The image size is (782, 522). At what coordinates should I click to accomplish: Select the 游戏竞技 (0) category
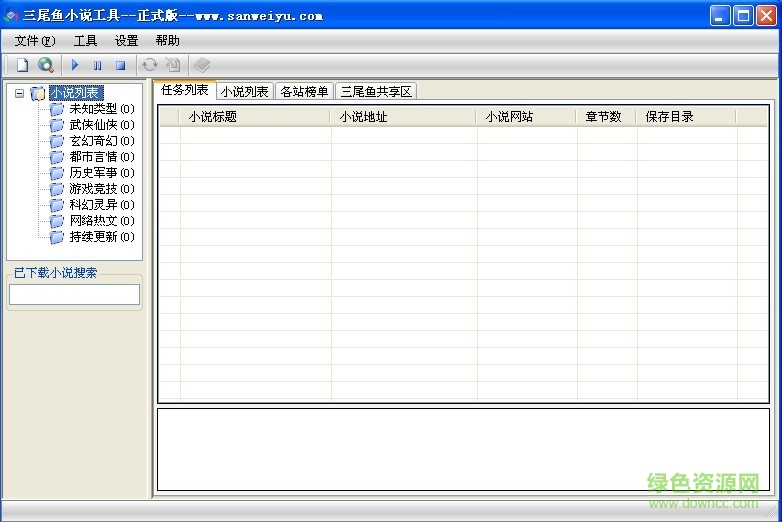click(102, 188)
